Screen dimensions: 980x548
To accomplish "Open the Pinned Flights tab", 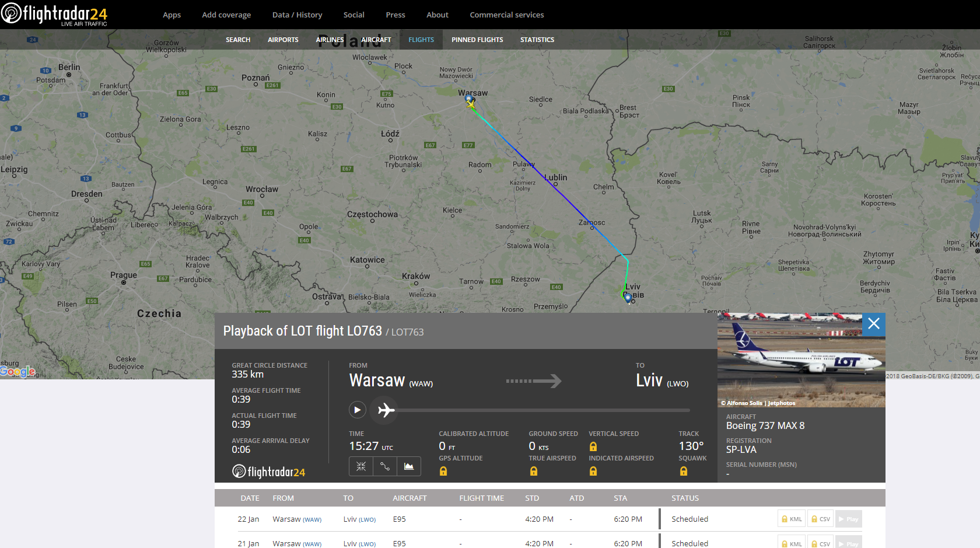I will [x=477, y=40].
